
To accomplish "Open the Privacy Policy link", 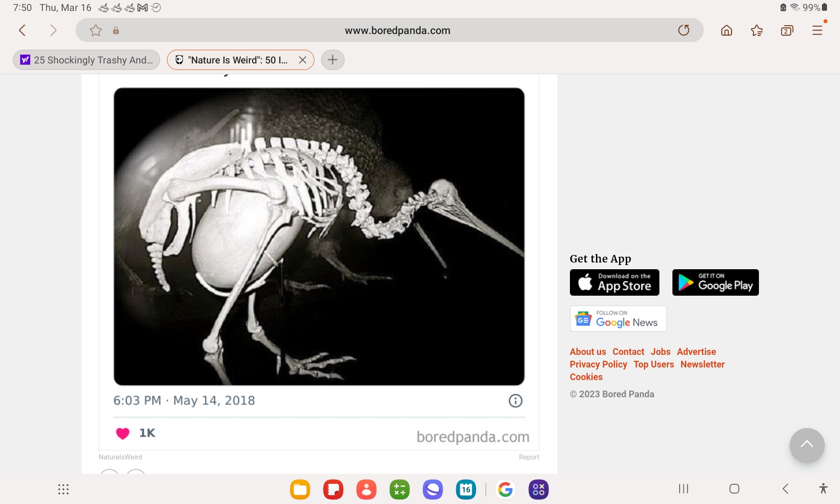I will click(598, 365).
